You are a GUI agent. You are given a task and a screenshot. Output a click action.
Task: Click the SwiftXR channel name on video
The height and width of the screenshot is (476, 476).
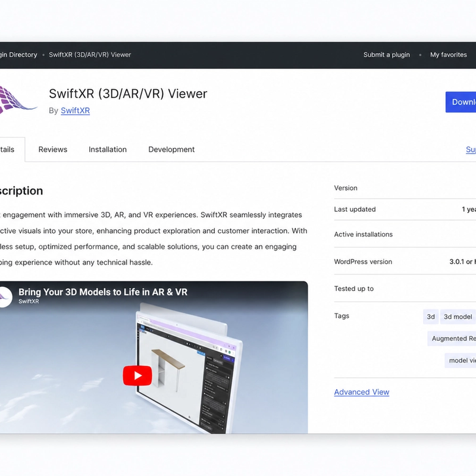(29, 302)
